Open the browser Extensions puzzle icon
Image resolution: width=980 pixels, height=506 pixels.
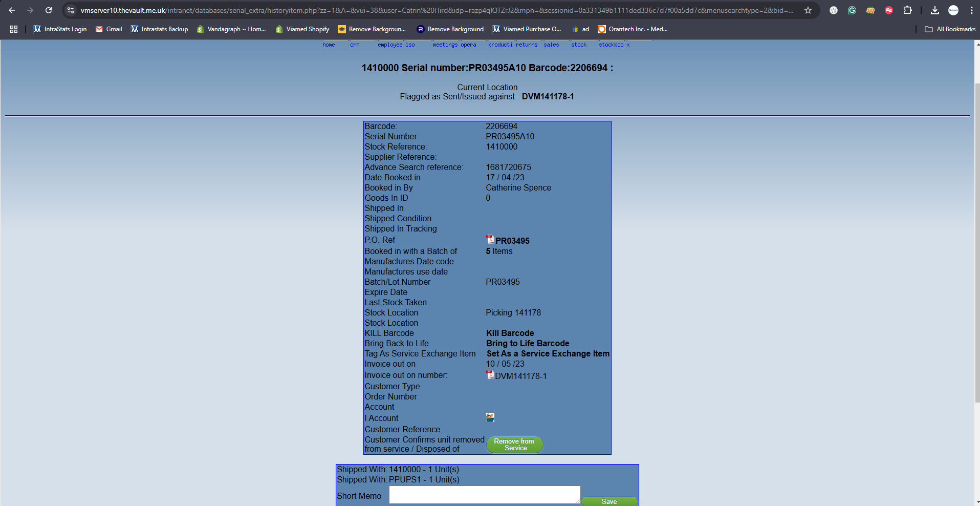point(907,10)
